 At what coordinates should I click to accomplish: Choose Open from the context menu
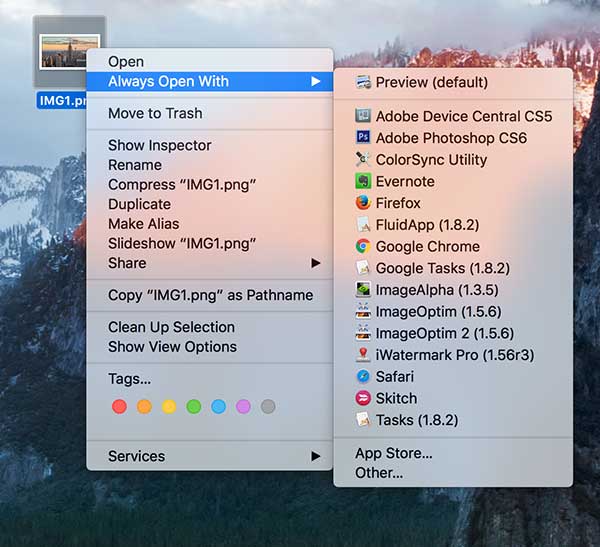click(x=210, y=62)
